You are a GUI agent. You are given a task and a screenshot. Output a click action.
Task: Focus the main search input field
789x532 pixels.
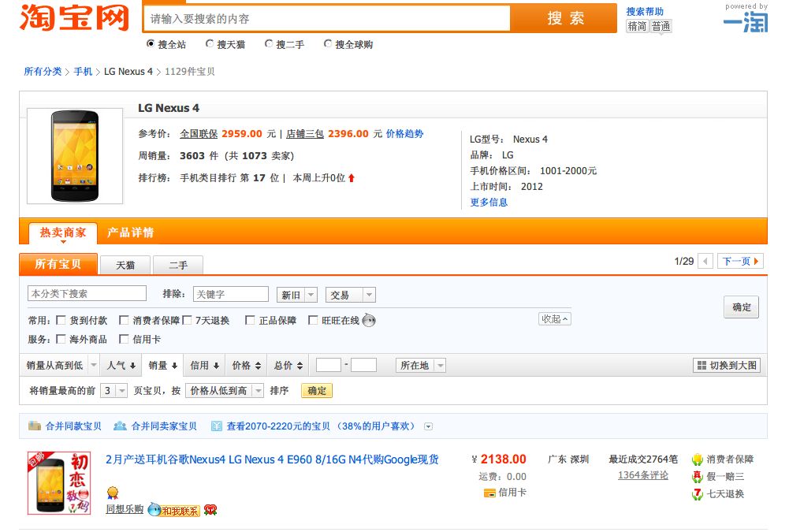click(x=327, y=19)
